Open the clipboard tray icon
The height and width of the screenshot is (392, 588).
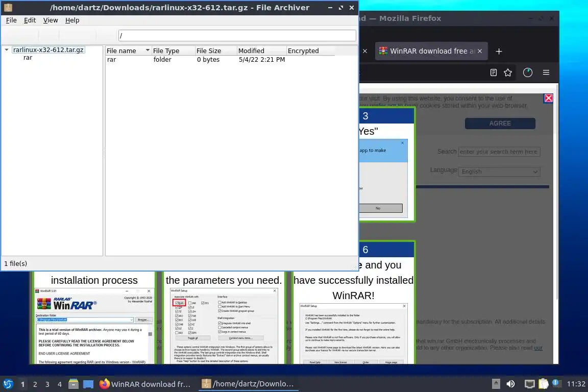(x=544, y=384)
